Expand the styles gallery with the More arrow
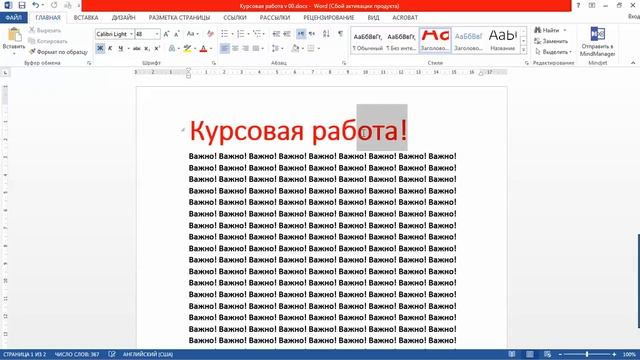 (524, 50)
